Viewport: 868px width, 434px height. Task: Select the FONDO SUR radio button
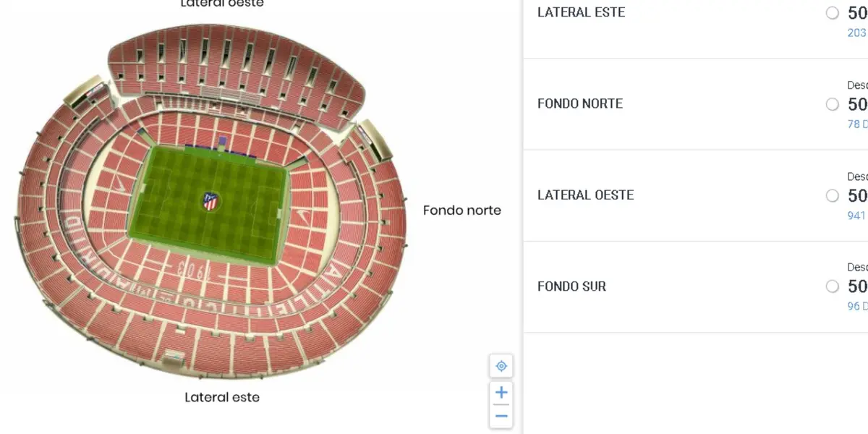(x=833, y=286)
